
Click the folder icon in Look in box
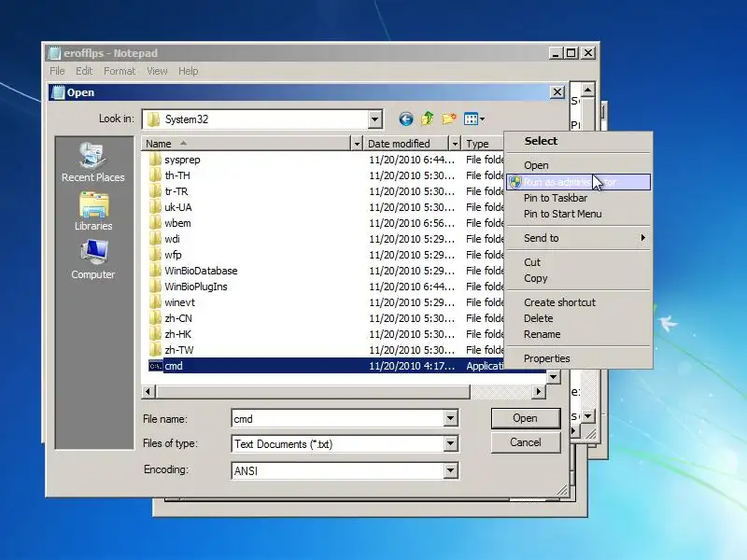tap(153, 119)
